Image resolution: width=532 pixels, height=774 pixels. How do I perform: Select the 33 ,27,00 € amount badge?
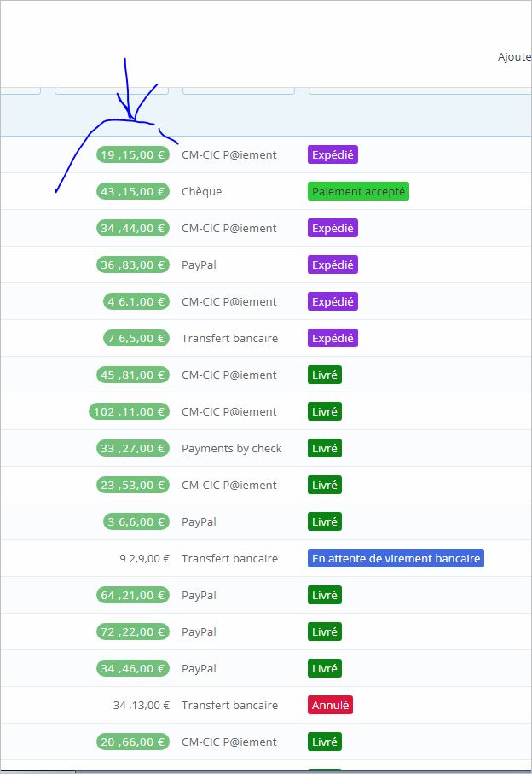click(x=133, y=448)
